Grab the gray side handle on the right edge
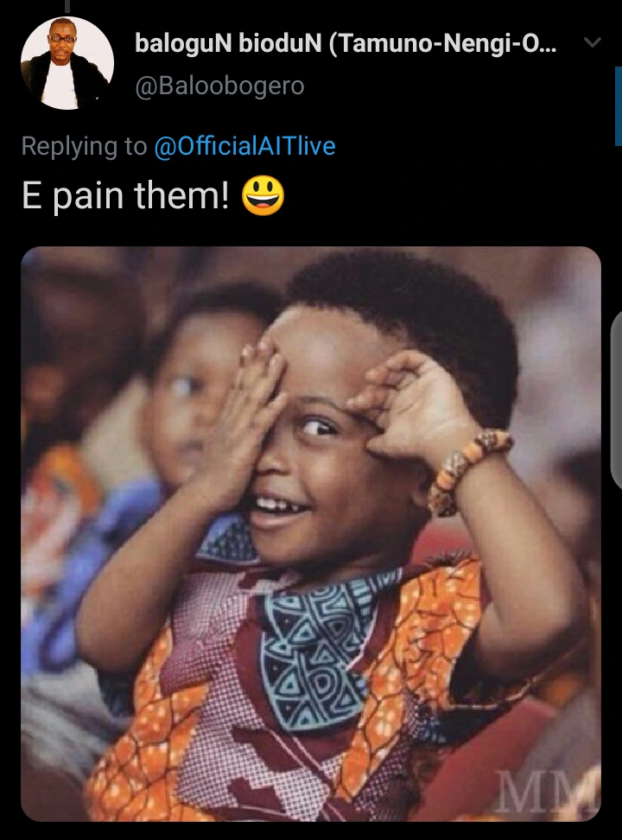The width and height of the screenshot is (622, 840). pyautogui.click(x=617, y=399)
